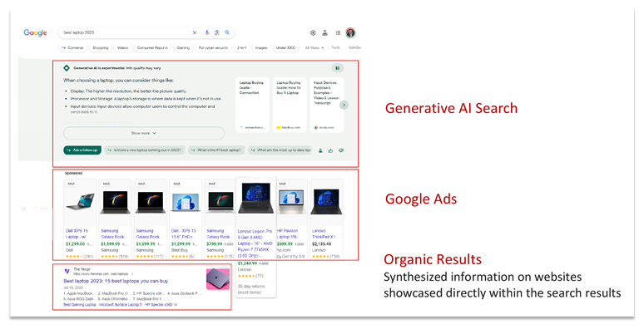The width and height of the screenshot is (644, 329).
Task: Select the Shopping filter chip
Action: click(x=100, y=47)
